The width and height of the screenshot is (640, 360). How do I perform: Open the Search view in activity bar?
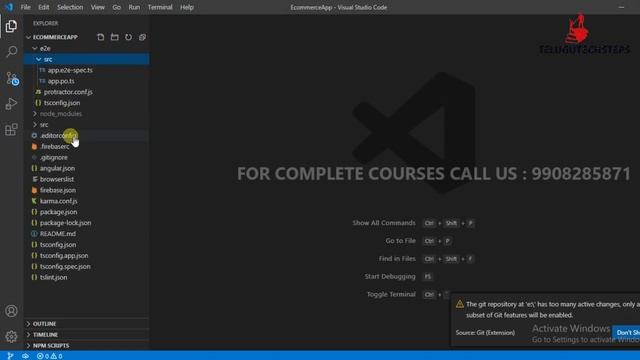(x=11, y=52)
